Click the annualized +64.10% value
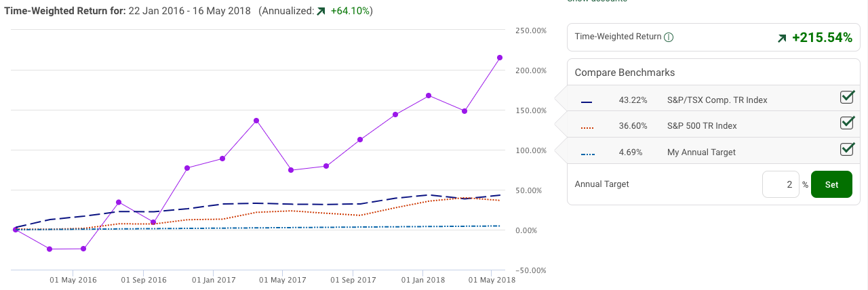The height and width of the screenshot is (290, 868). click(x=350, y=12)
